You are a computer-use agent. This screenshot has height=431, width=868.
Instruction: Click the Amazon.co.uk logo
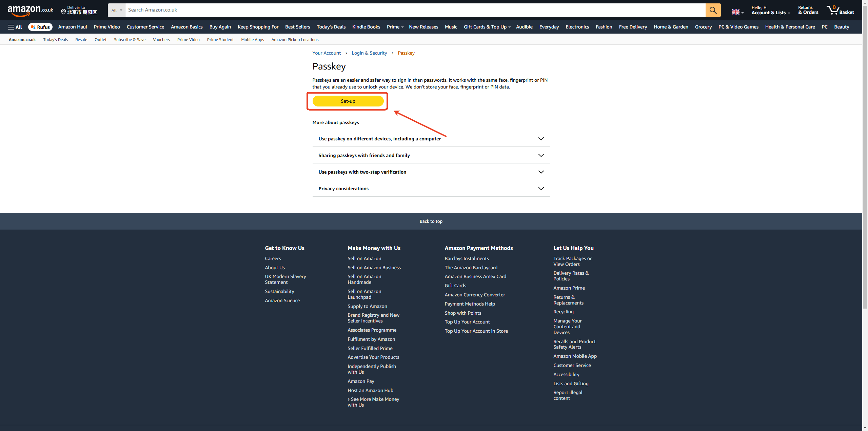tap(30, 11)
